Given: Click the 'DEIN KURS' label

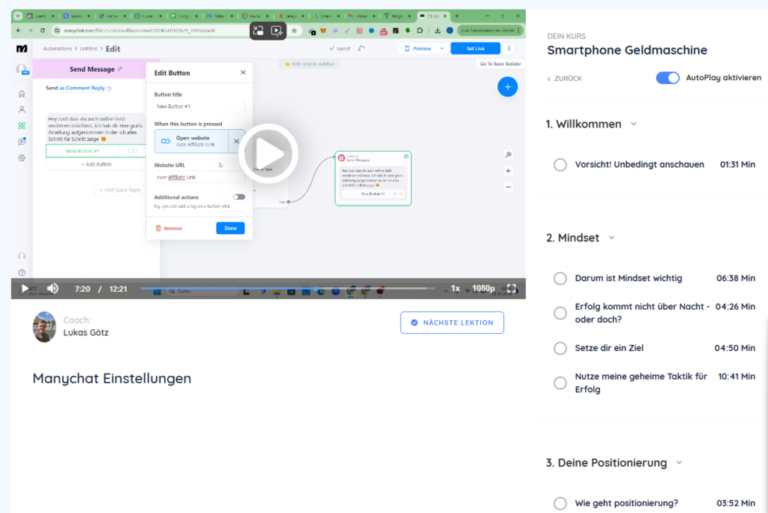Looking at the screenshot, I should click(x=566, y=36).
